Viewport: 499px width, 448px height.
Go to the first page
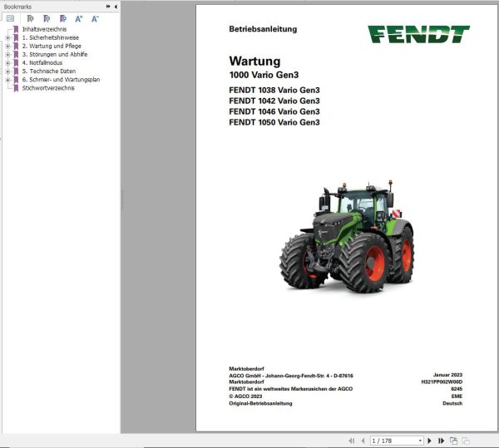pyautogui.click(x=351, y=441)
